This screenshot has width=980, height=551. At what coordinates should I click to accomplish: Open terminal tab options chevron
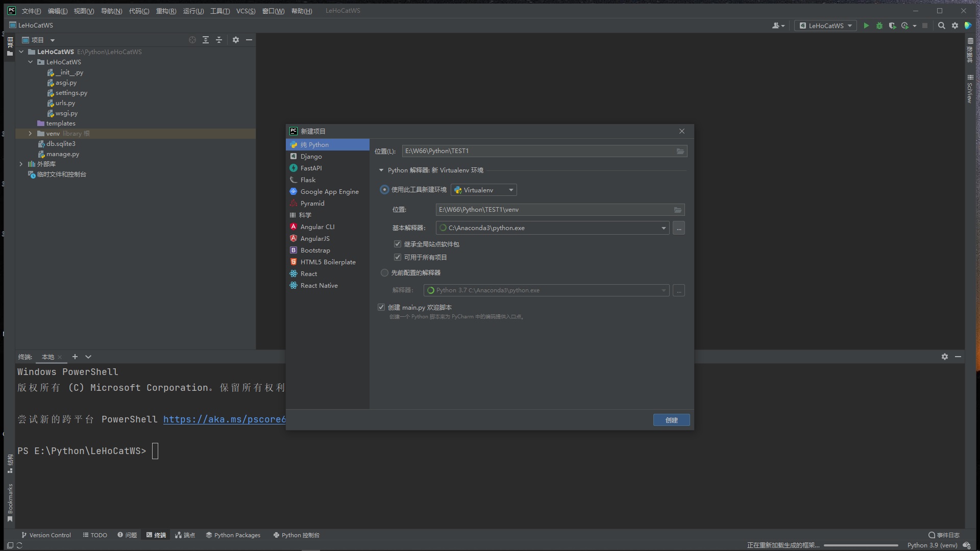[88, 357]
